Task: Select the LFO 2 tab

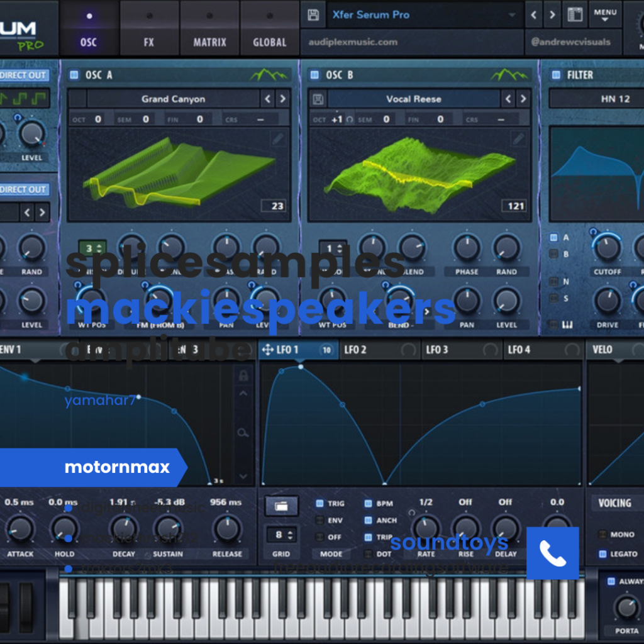Action: [x=379, y=350]
